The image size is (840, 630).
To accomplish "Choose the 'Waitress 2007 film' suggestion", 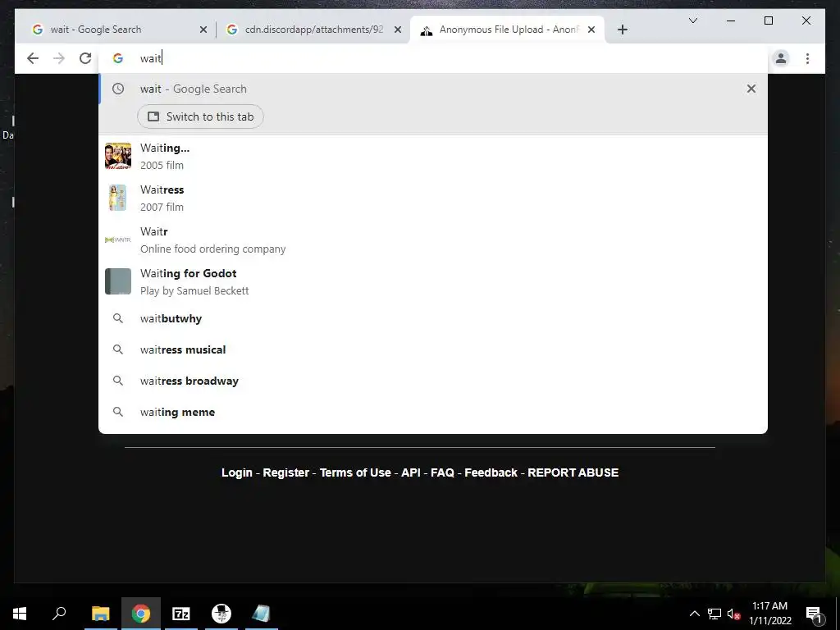I will (x=433, y=199).
